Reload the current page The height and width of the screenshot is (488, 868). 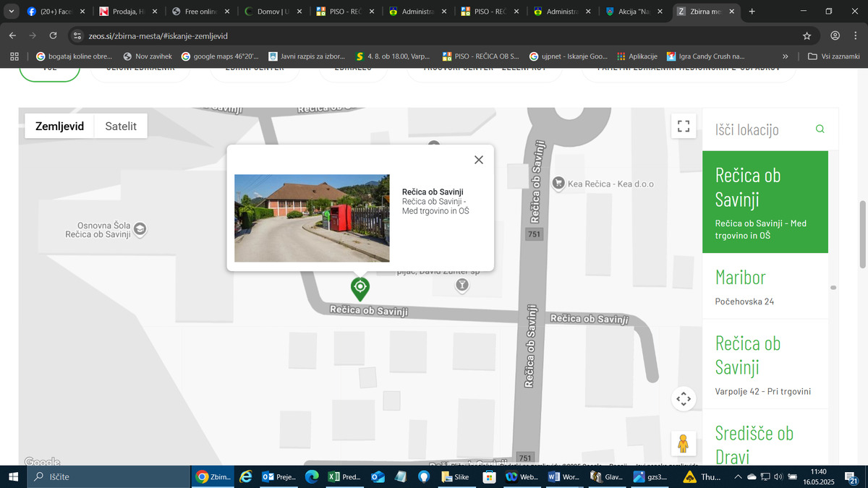click(53, 35)
